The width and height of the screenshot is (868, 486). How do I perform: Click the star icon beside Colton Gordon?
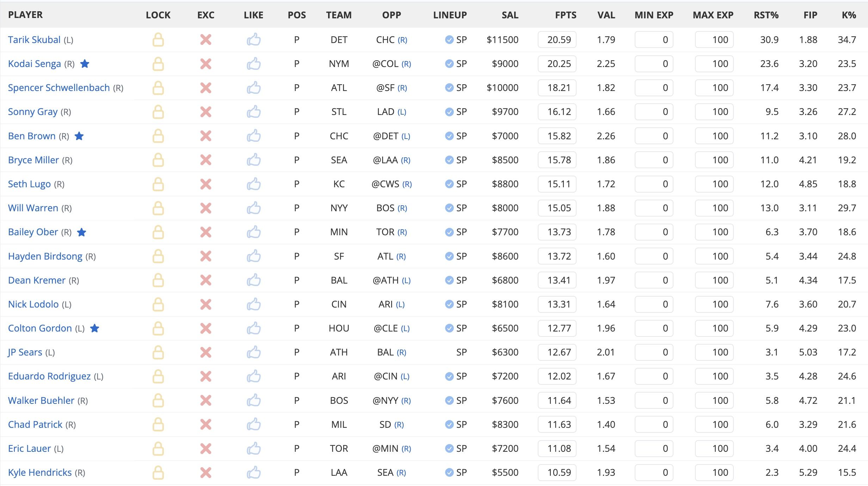94,328
